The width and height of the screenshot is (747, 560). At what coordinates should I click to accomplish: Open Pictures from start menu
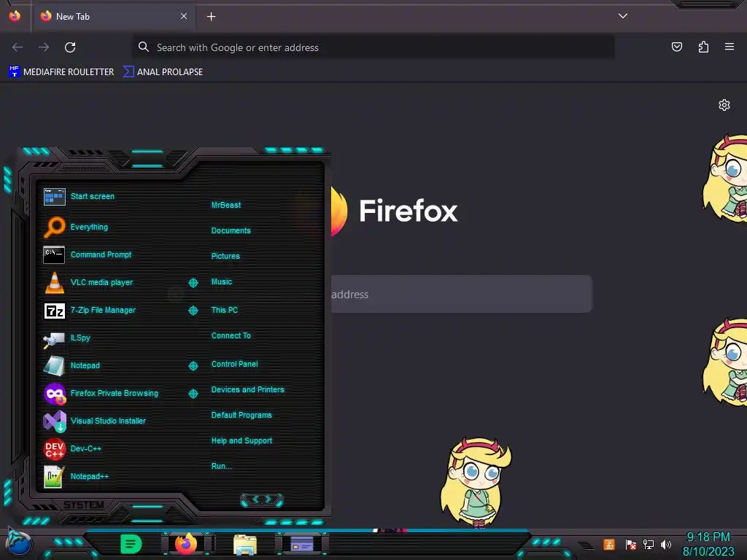pos(225,256)
